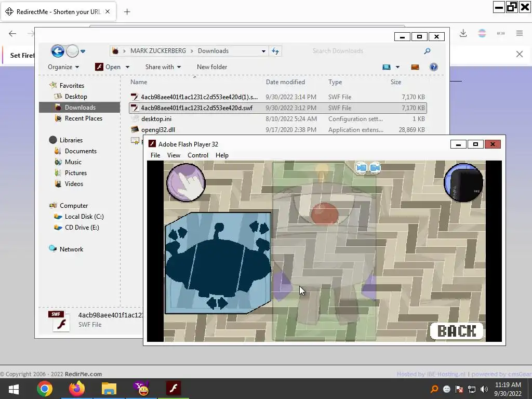Select file 4acb98aee401f1ac1231c2d553ee420d.swf
This screenshot has width=532, height=399.
point(277,108)
